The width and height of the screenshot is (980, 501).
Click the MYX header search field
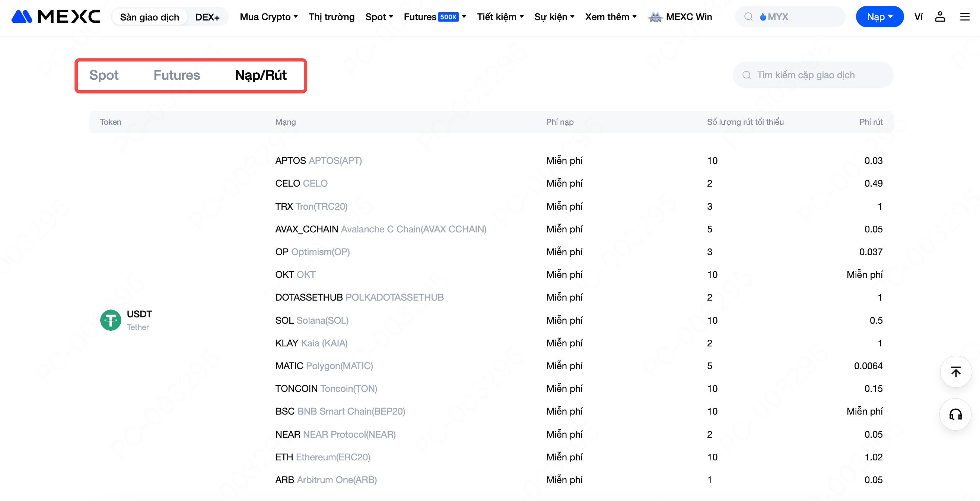(790, 17)
